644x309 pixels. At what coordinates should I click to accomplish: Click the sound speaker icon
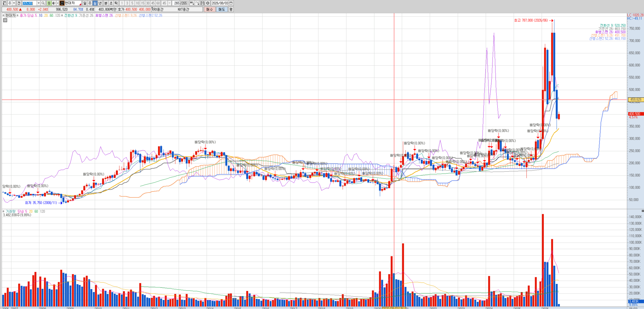click(x=54, y=3)
